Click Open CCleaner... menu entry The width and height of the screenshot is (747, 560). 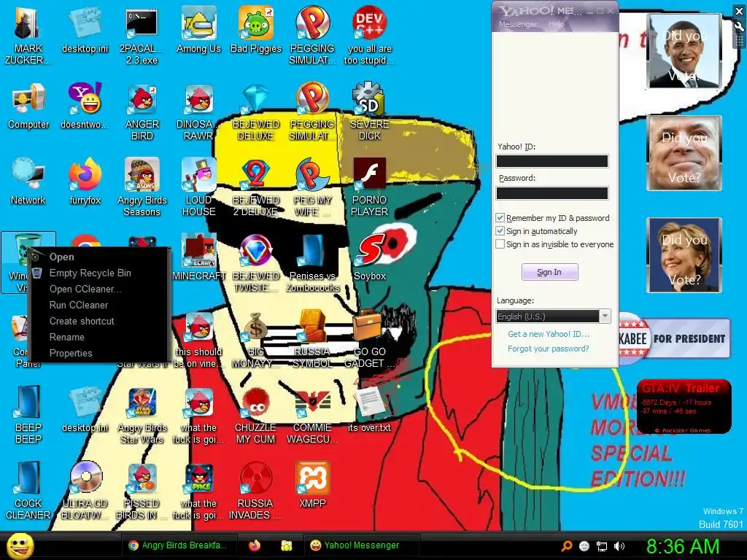point(99,289)
